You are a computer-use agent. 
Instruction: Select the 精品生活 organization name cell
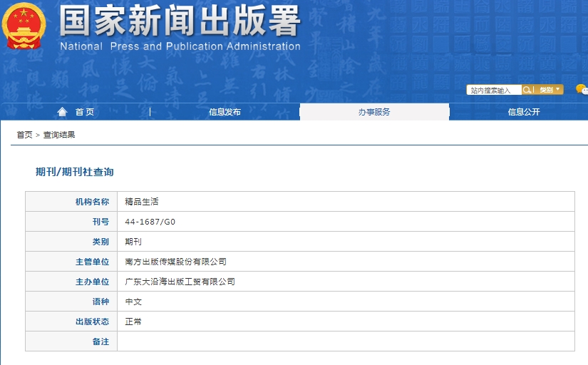(142, 202)
